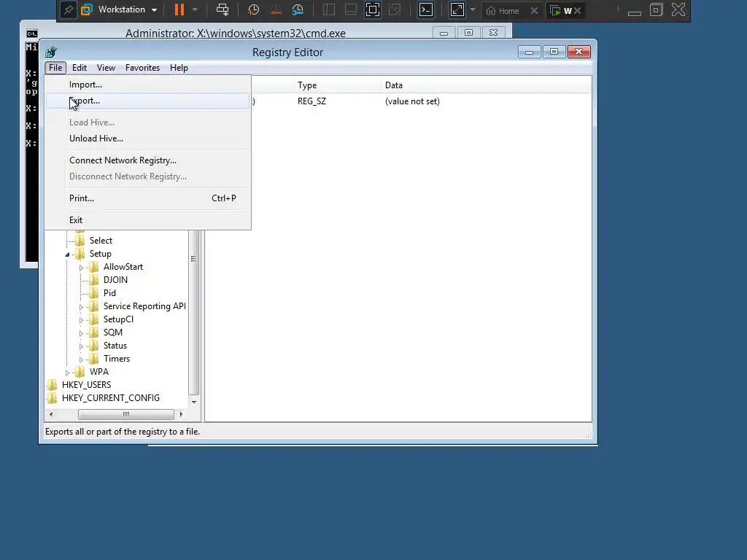Viewport: 747px width, 560px height.
Task: Expand the SQM key
Action: (x=81, y=333)
